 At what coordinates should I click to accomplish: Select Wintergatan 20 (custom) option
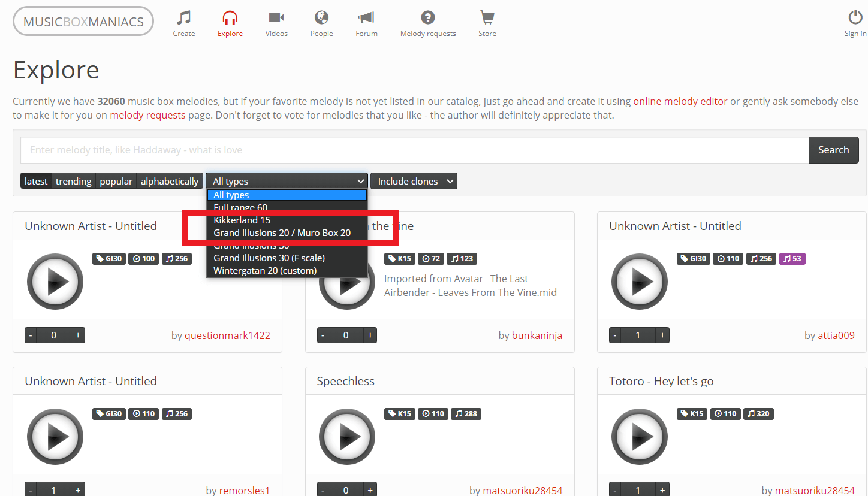coord(265,271)
